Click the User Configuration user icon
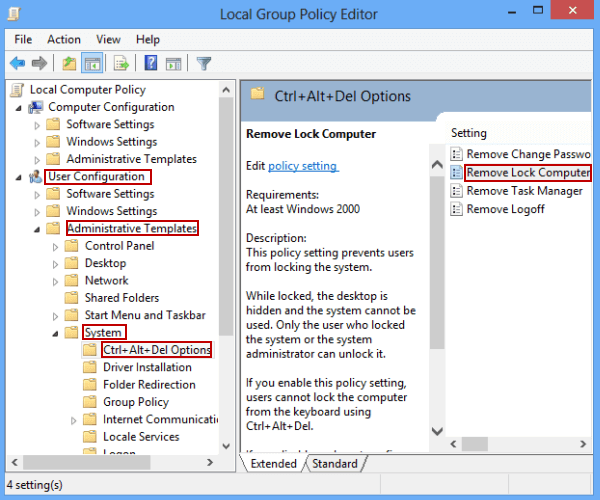This screenshot has height=500, width=600. click(x=35, y=177)
